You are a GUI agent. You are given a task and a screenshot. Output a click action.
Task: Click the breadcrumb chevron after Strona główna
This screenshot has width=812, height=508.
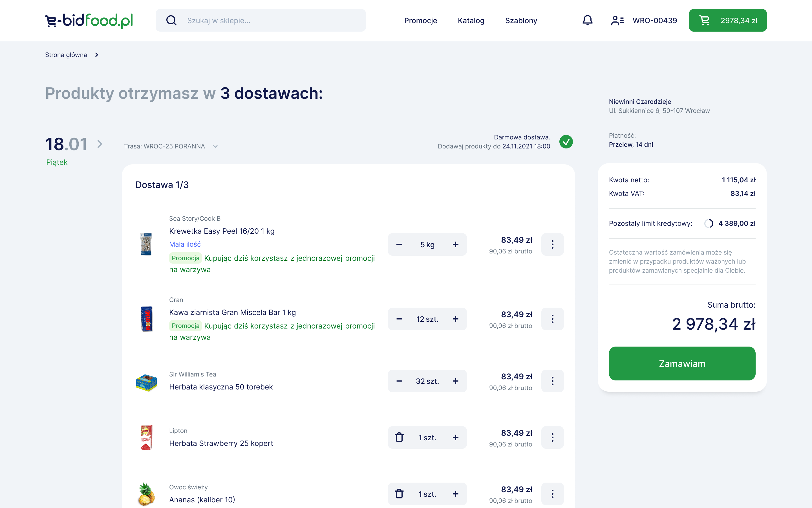97,55
